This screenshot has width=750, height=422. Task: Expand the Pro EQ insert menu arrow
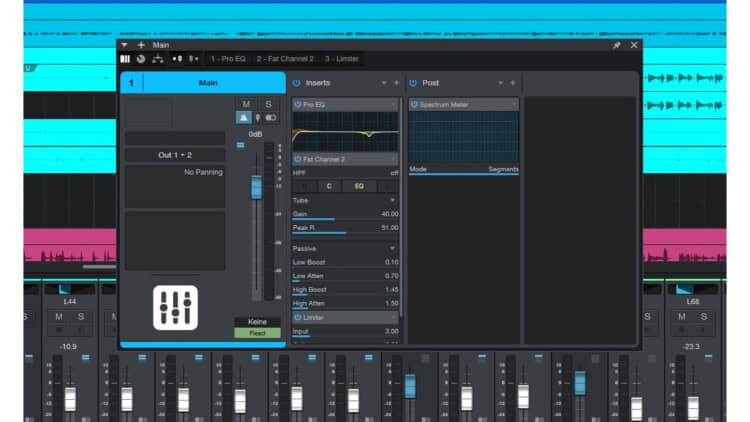point(394,104)
